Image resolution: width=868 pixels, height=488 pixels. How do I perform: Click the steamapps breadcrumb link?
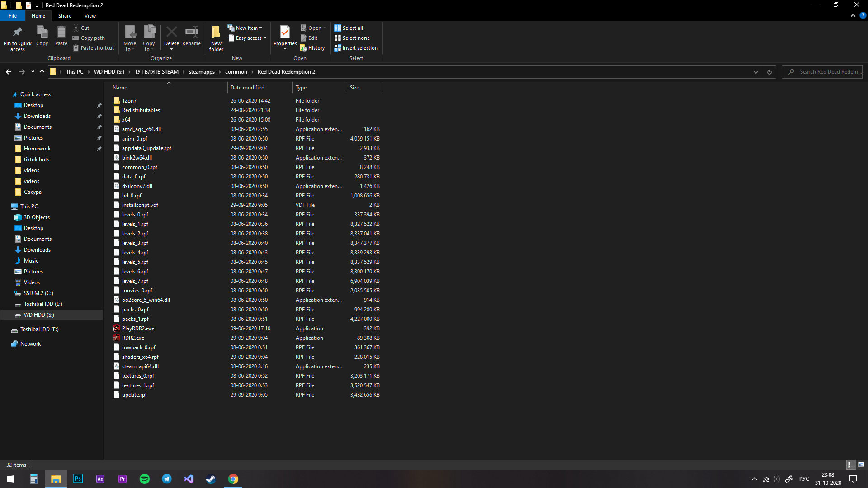tap(202, 72)
